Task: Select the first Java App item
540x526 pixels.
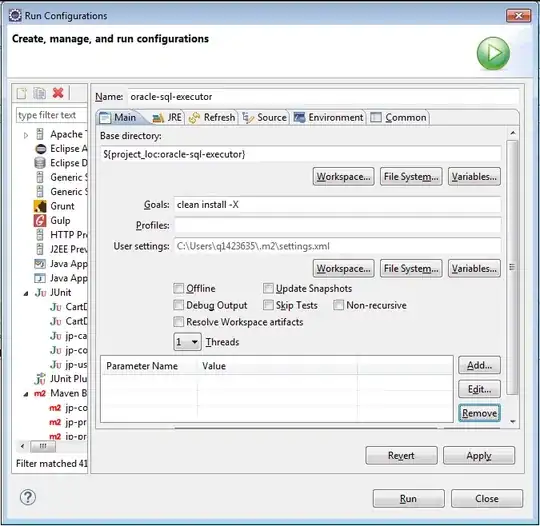Action: pos(61,264)
